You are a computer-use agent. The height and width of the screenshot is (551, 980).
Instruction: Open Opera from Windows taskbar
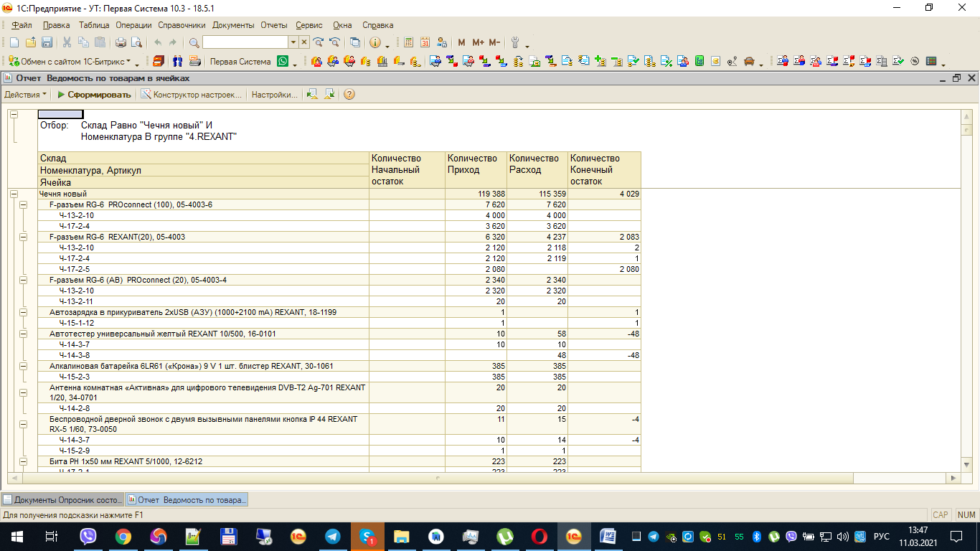click(x=539, y=536)
